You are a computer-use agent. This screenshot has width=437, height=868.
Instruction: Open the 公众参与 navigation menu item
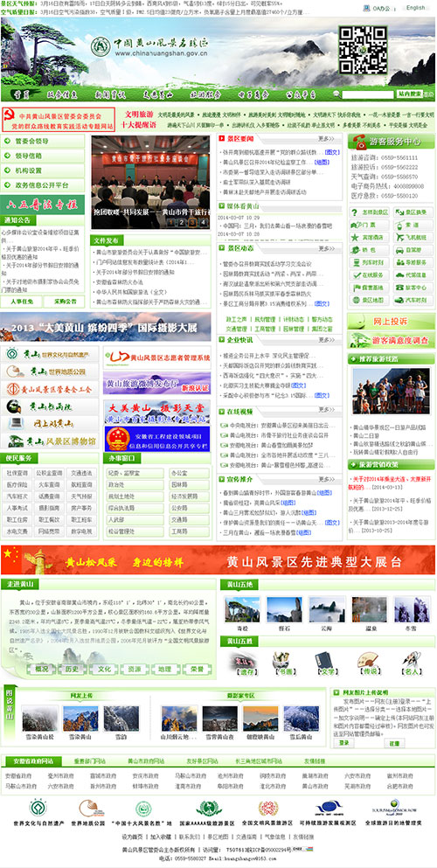click(301, 94)
